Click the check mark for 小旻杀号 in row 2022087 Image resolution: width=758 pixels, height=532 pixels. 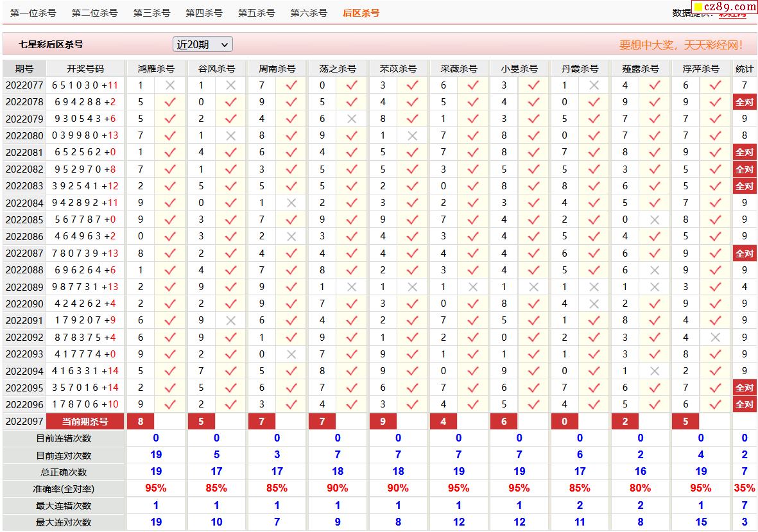tap(534, 253)
